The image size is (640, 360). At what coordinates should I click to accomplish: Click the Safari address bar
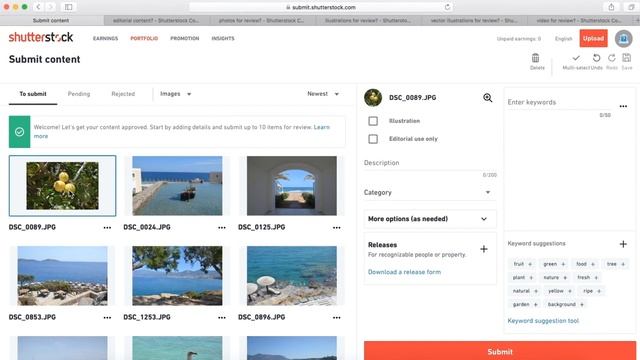pyautogui.click(x=322, y=7)
